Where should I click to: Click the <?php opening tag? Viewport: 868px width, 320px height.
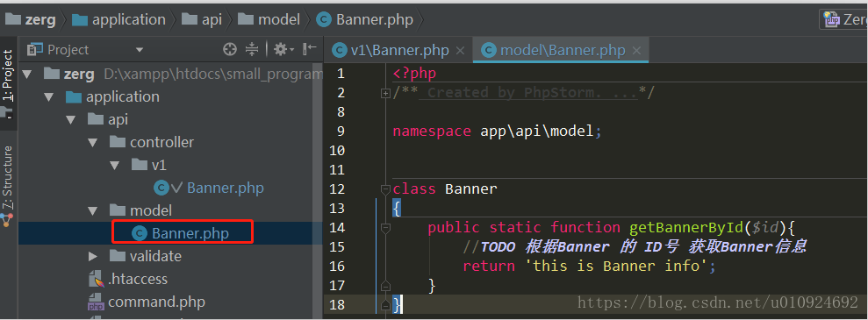pos(414,74)
